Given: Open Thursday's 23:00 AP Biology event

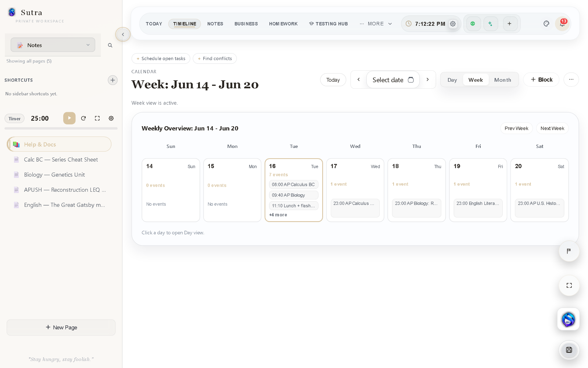Looking at the screenshot, I should tap(416, 208).
